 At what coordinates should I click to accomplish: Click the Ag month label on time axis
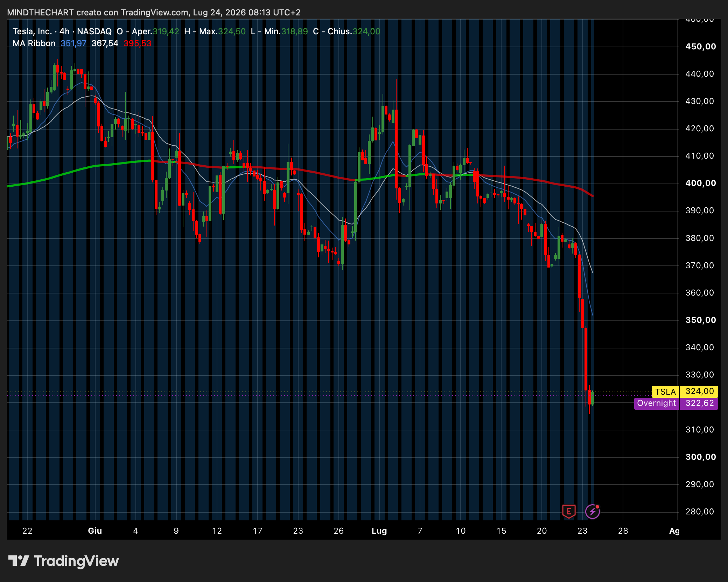(x=674, y=531)
